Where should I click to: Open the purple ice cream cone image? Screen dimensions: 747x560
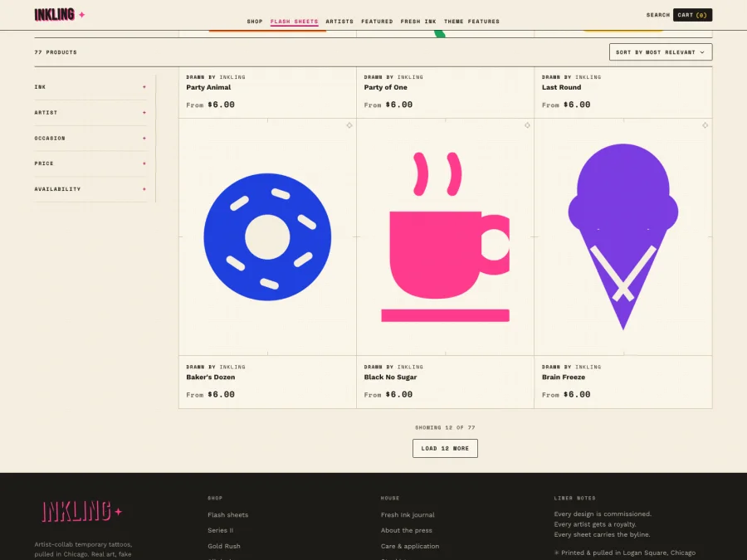tap(623, 236)
